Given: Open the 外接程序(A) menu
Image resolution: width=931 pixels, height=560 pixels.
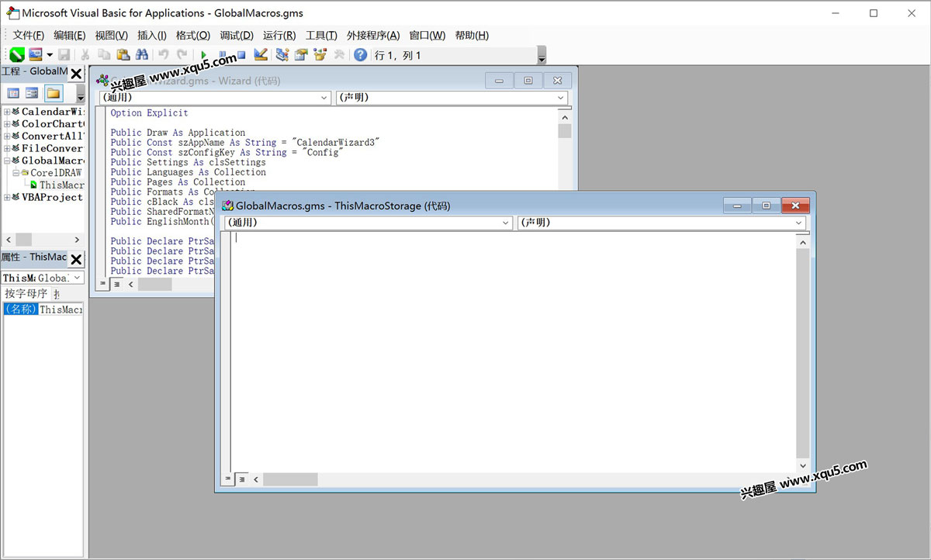Looking at the screenshot, I should coord(372,35).
